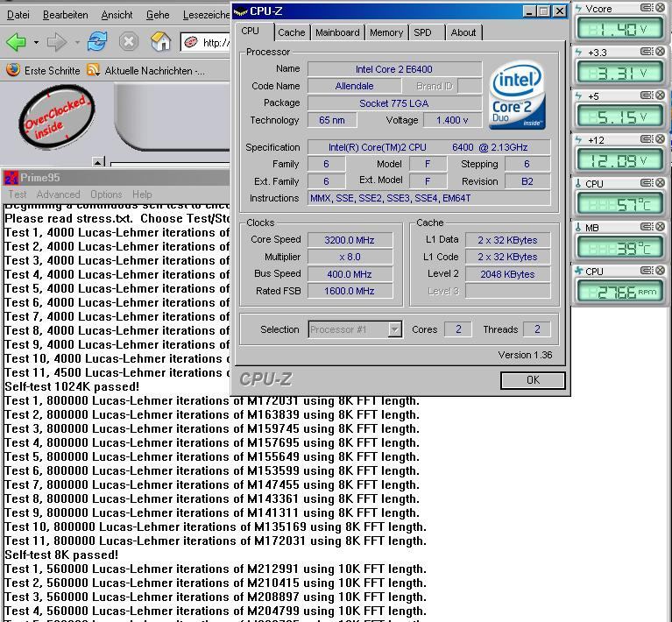Click the Firefox bookmark icon beside Erste Schritte
This screenshot has width=672, height=622.
tap(13, 70)
